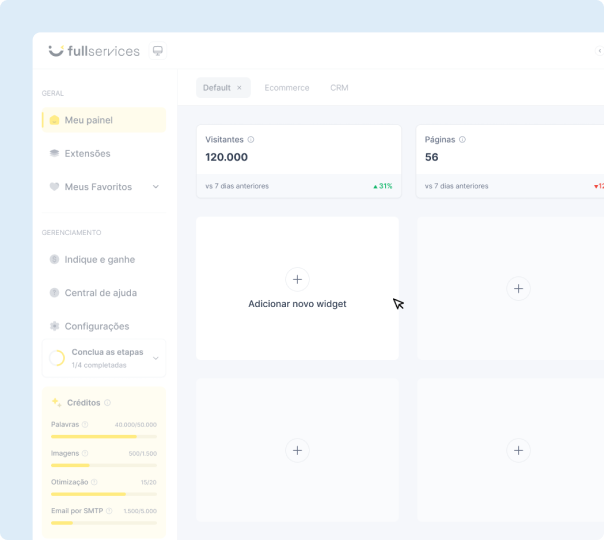Open Configurações from sidebar
This screenshot has width=604, height=540.
[96, 326]
